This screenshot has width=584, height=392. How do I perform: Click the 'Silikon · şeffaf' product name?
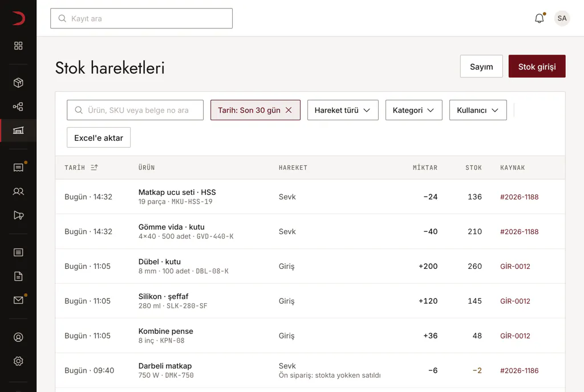pos(163,296)
